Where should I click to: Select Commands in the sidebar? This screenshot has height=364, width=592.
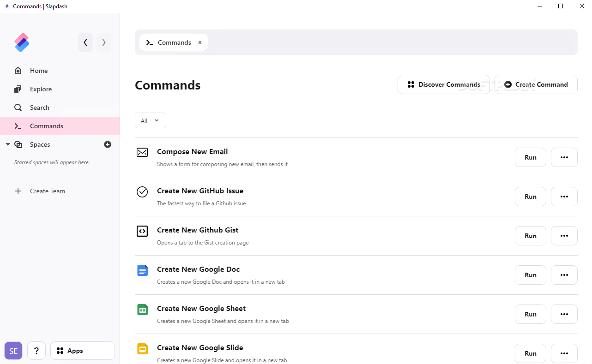click(60, 126)
